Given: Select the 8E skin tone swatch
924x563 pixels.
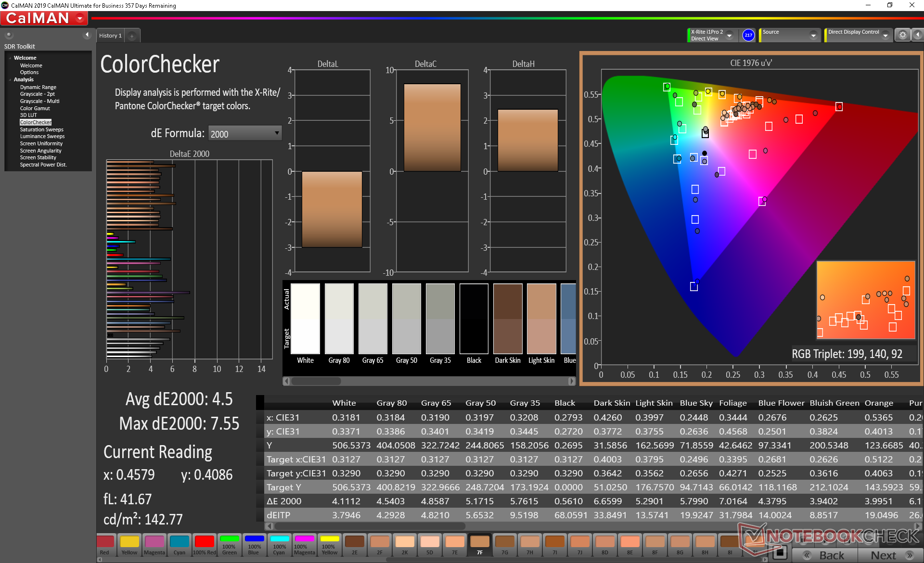Looking at the screenshot, I should (629, 545).
